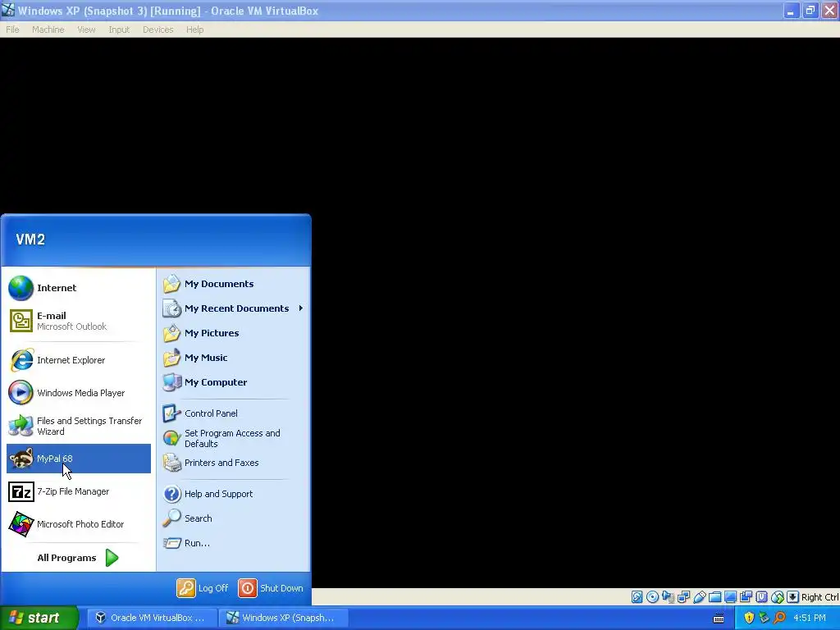
Task: Click the 4:51 PM clock
Action: pyautogui.click(x=810, y=618)
